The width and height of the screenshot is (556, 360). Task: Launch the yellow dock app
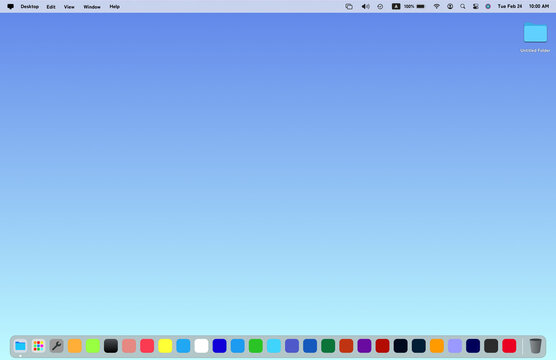pyautogui.click(x=165, y=346)
